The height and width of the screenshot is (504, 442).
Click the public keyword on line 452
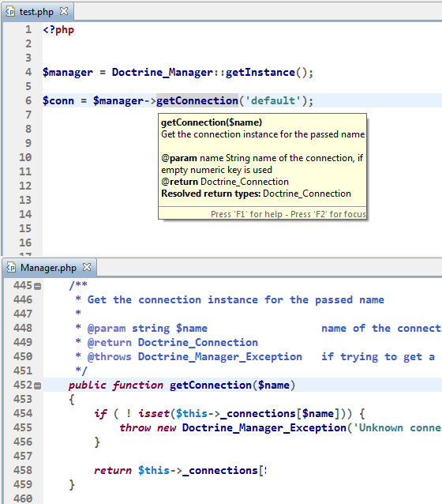point(87,385)
